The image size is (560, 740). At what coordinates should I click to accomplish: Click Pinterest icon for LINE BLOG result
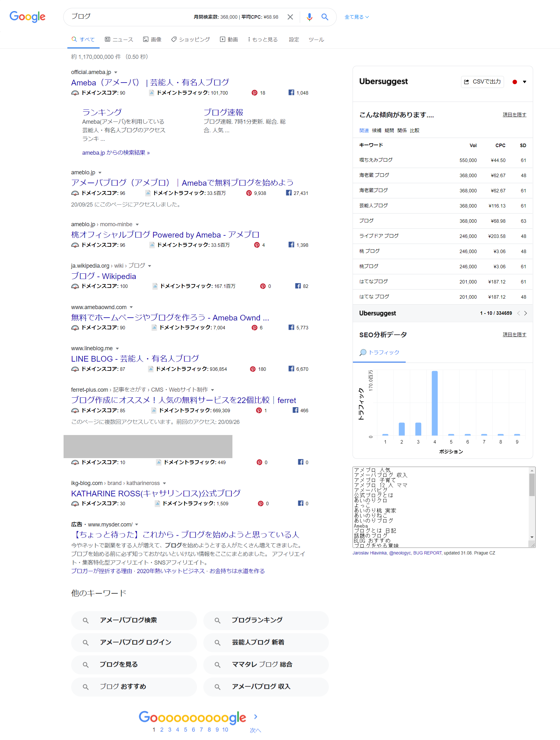click(x=253, y=369)
